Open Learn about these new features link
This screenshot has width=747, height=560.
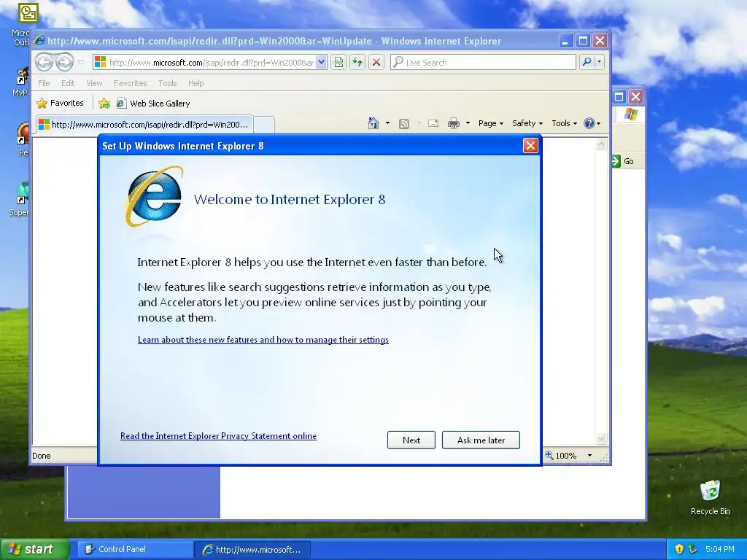[x=263, y=340]
